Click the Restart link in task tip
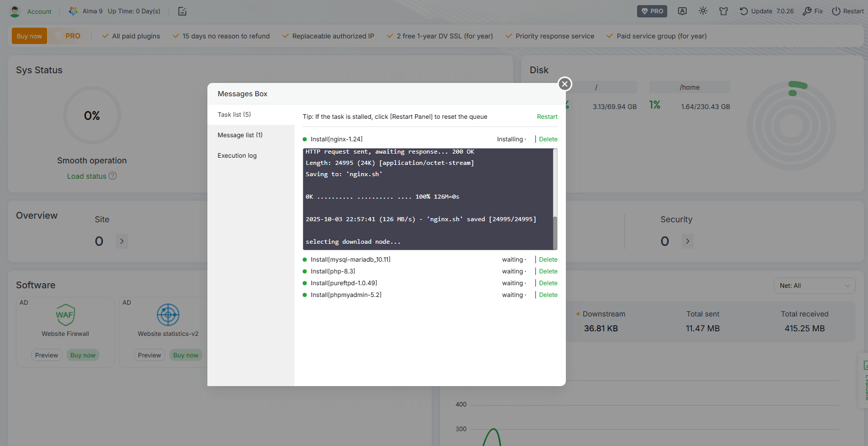The image size is (868, 446). coord(547,117)
